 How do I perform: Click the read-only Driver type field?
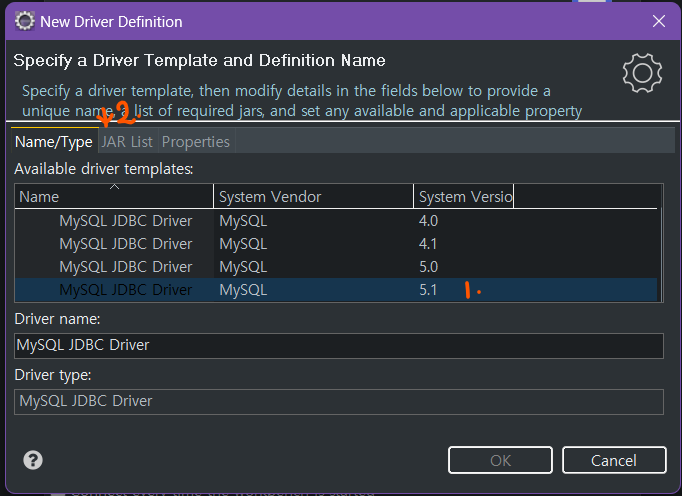[x=339, y=402]
